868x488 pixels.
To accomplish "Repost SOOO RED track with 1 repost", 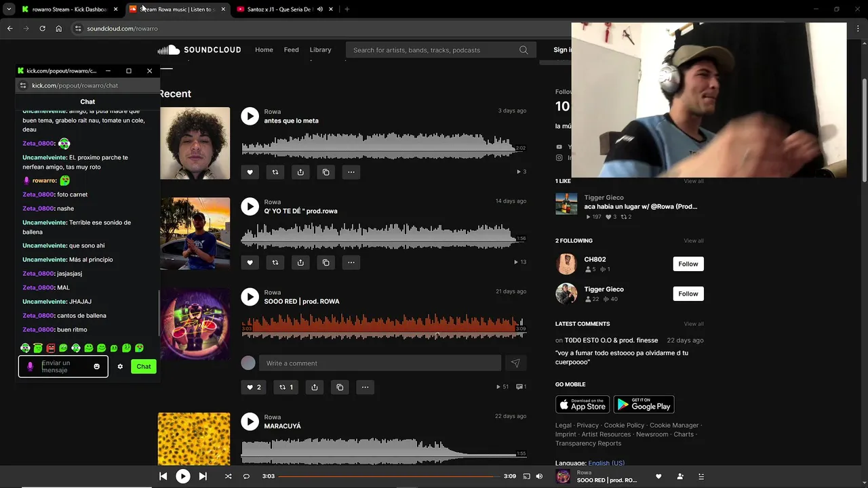I will tap(286, 387).
